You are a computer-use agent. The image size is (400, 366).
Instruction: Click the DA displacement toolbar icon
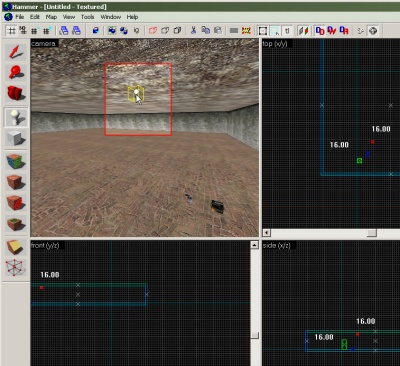click(x=344, y=31)
